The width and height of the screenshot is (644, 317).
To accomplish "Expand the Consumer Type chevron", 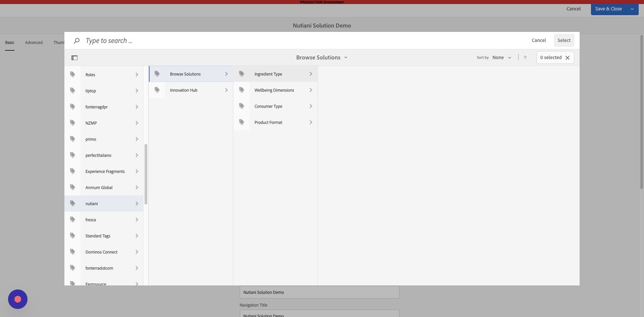I will [x=311, y=106].
